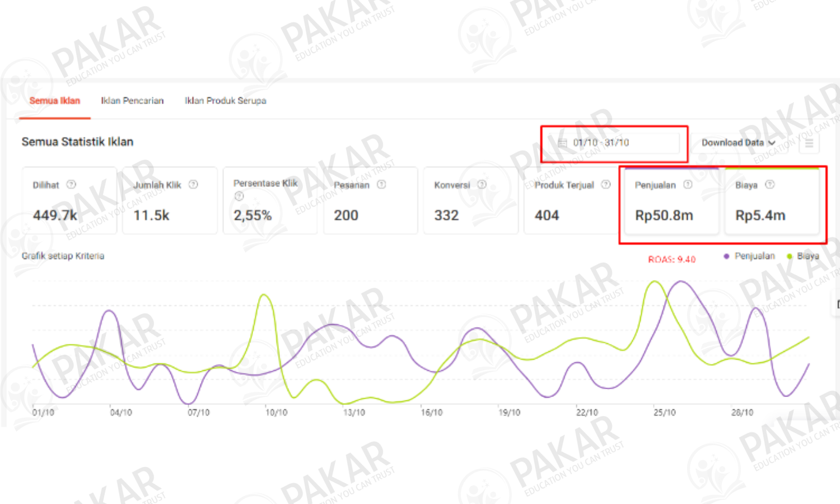Toggle the Biaya metric card
The image size is (840, 504).
772,202
